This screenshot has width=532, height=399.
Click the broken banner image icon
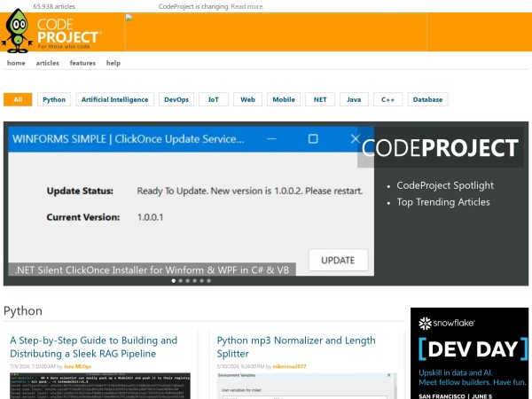tap(129, 18)
